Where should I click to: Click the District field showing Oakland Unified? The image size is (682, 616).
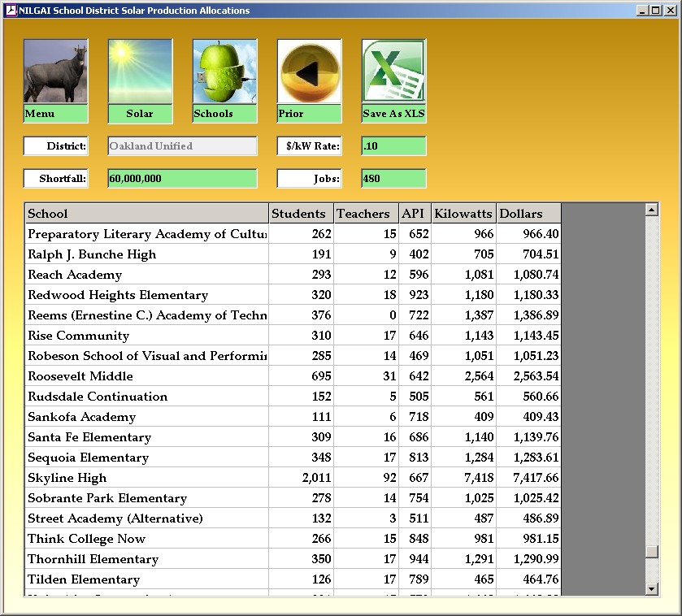182,146
